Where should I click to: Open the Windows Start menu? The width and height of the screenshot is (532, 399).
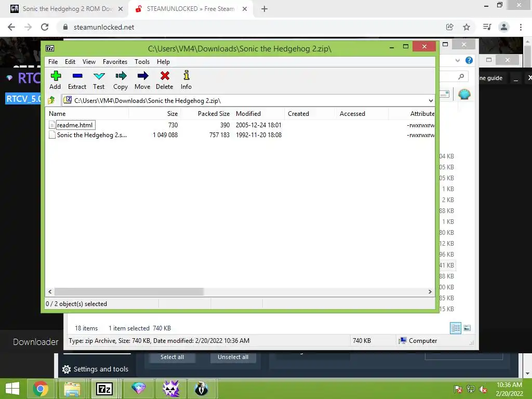coord(12,389)
